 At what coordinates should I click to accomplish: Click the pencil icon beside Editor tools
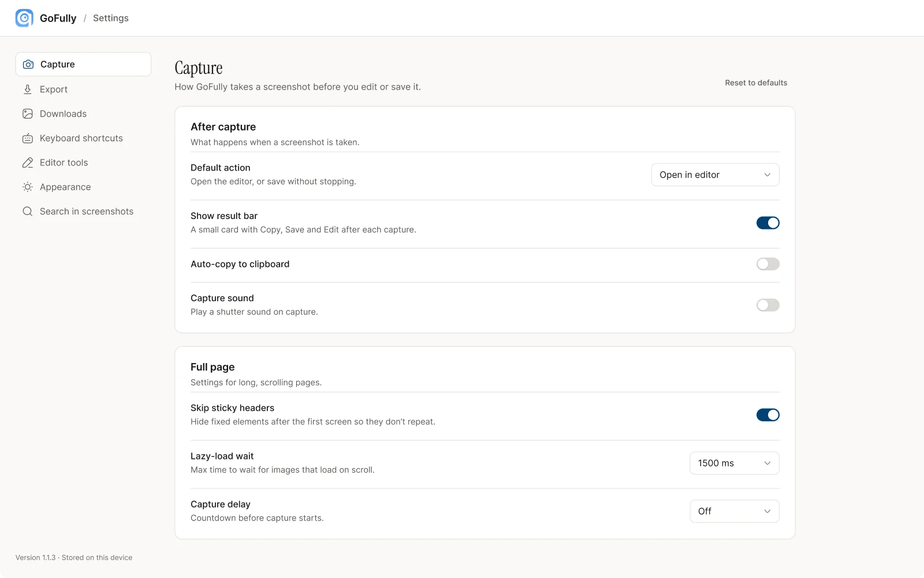tap(28, 162)
